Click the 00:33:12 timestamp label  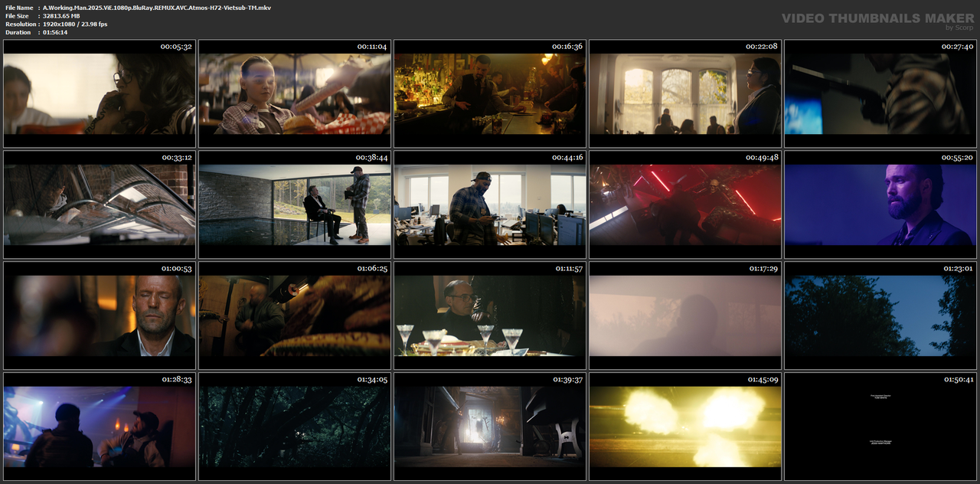point(176,158)
